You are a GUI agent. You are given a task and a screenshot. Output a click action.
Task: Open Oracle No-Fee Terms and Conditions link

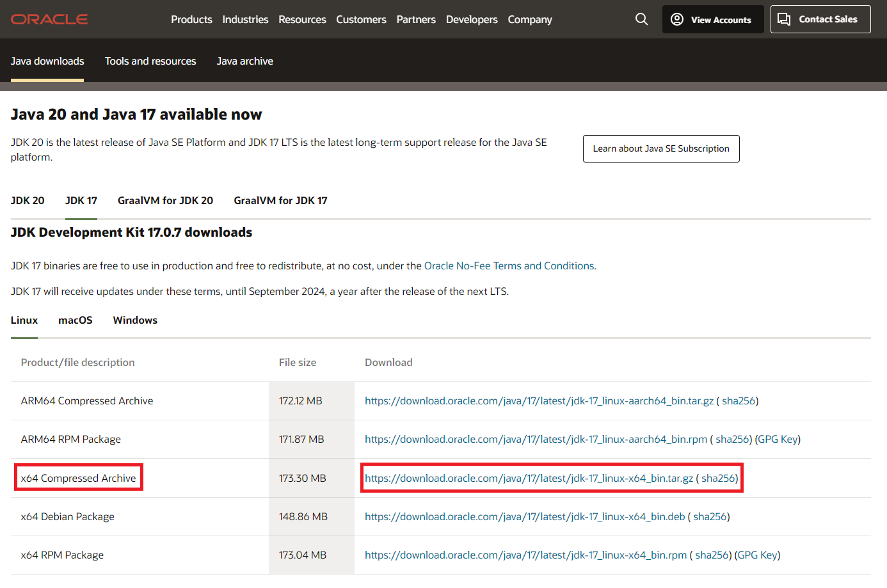(509, 266)
